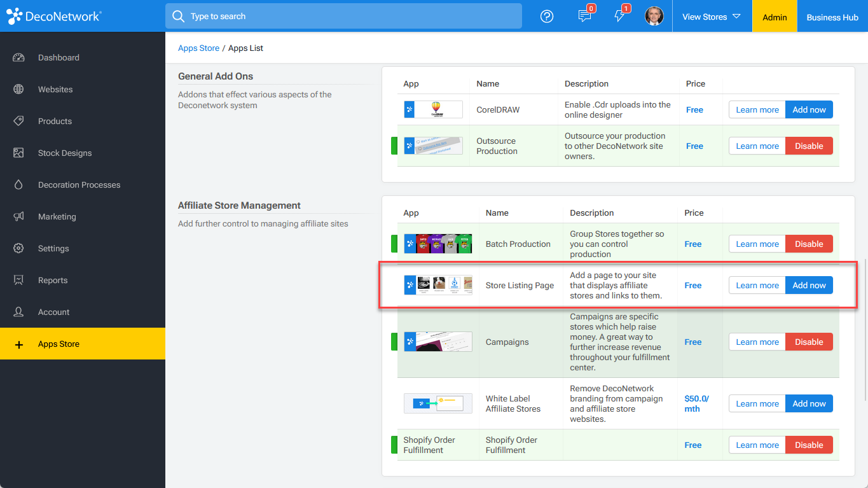
Task: Switch to the Business Hub tab
Action: click(832, 17)
